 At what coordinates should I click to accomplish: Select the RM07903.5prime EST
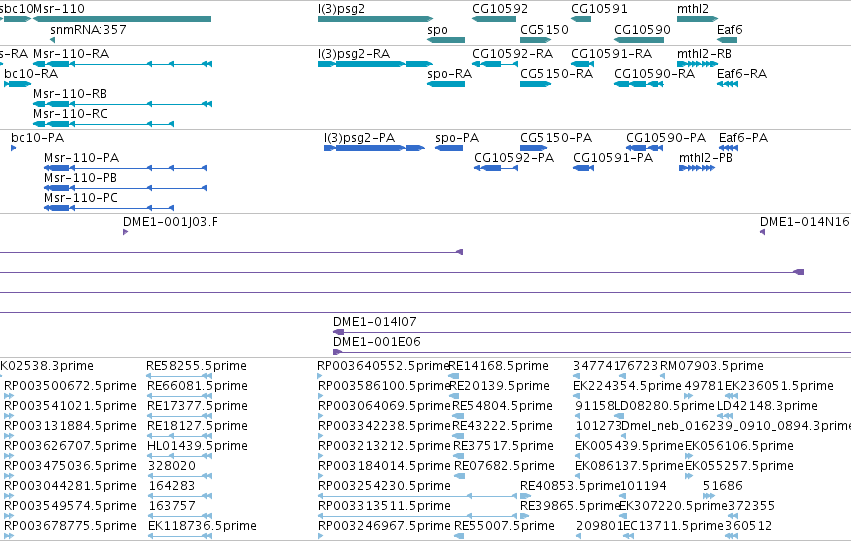[x=663, y=375]
